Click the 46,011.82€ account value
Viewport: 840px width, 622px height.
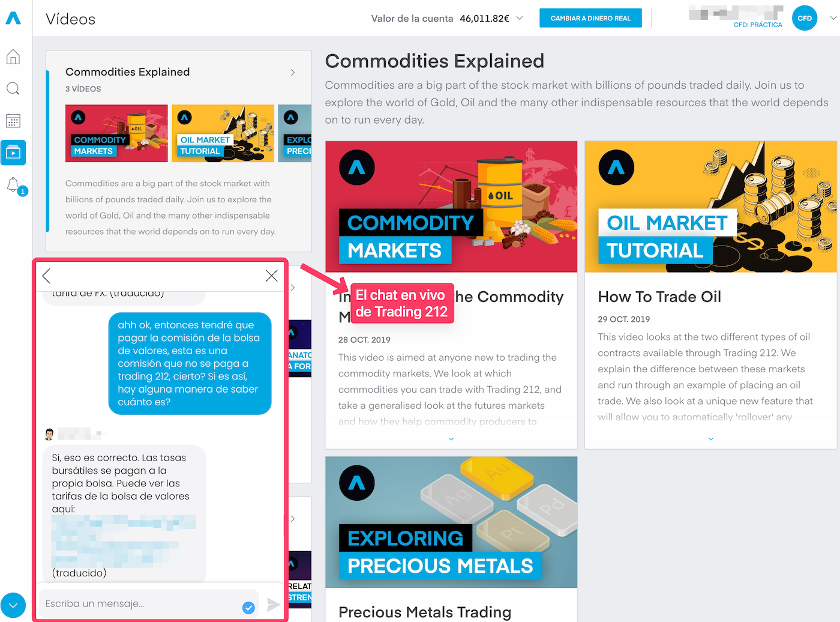[x=484, y=18]
